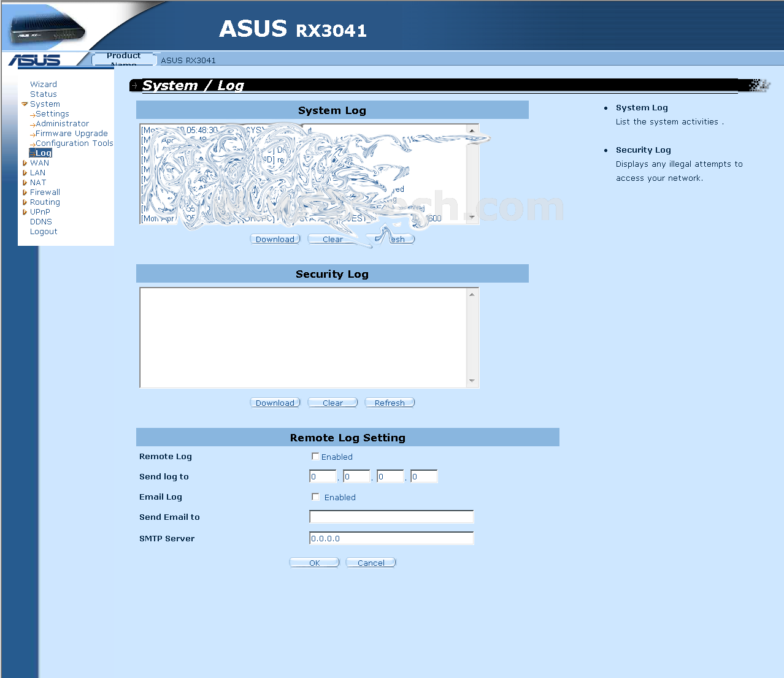
Task: Download the System Log
Action: pyautogui.click(x=275, y=239)
